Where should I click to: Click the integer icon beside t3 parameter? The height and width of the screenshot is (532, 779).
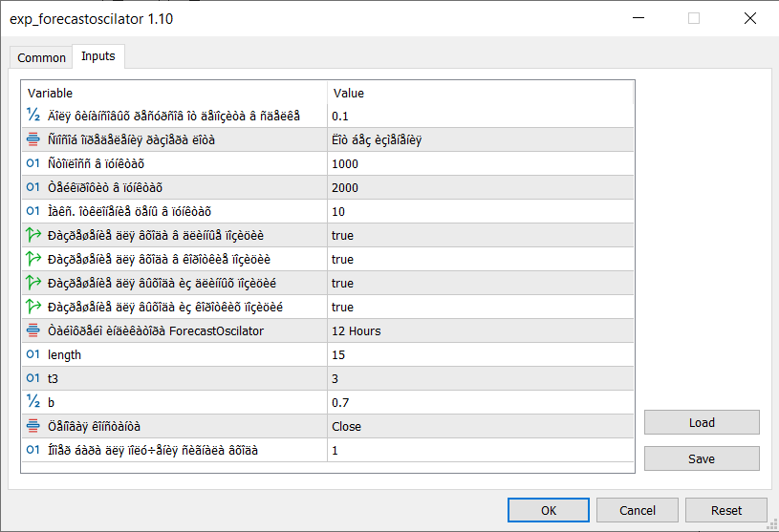point(33,378)
